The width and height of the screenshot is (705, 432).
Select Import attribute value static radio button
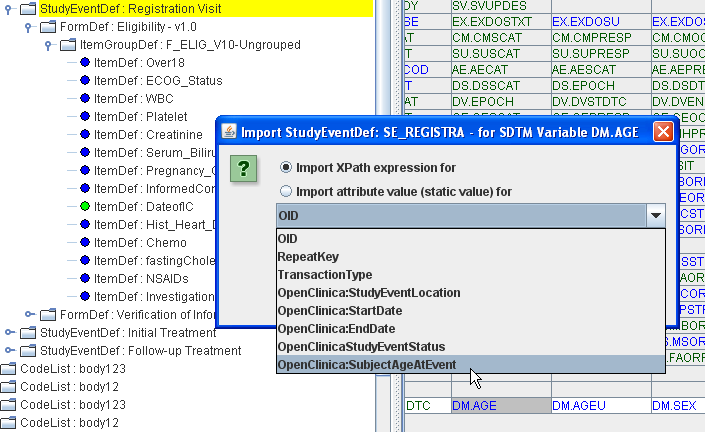coord(287,191)
